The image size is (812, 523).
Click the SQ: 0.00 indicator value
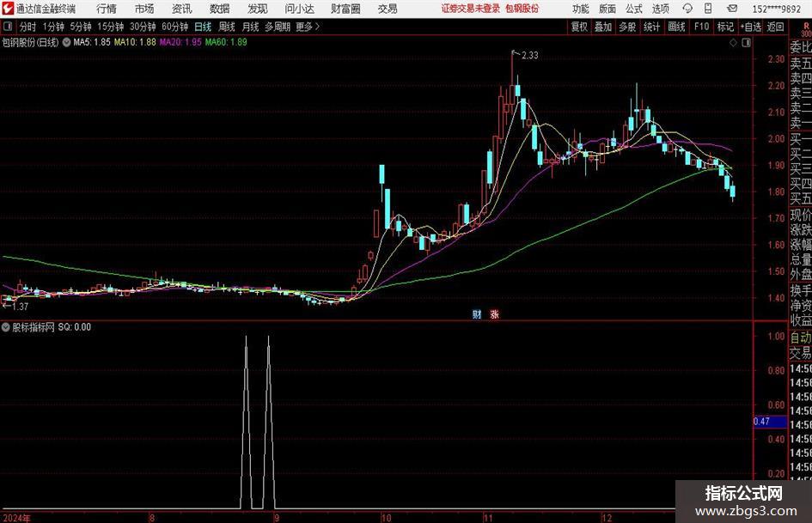74,327
